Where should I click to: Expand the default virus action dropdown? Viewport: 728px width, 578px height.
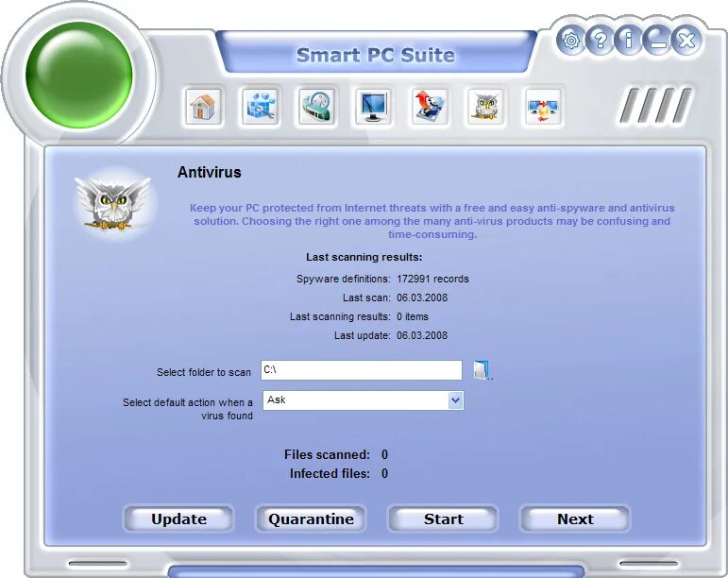point(455,400)
